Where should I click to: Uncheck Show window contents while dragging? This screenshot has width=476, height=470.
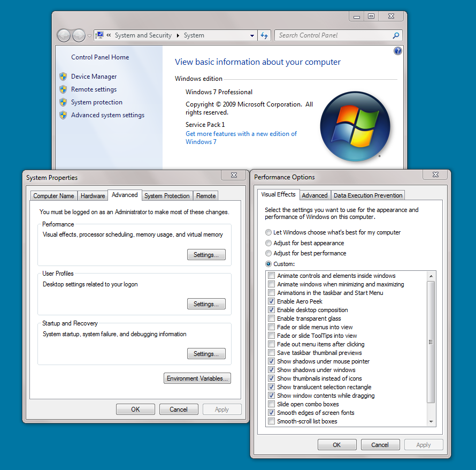pos(271,395)
